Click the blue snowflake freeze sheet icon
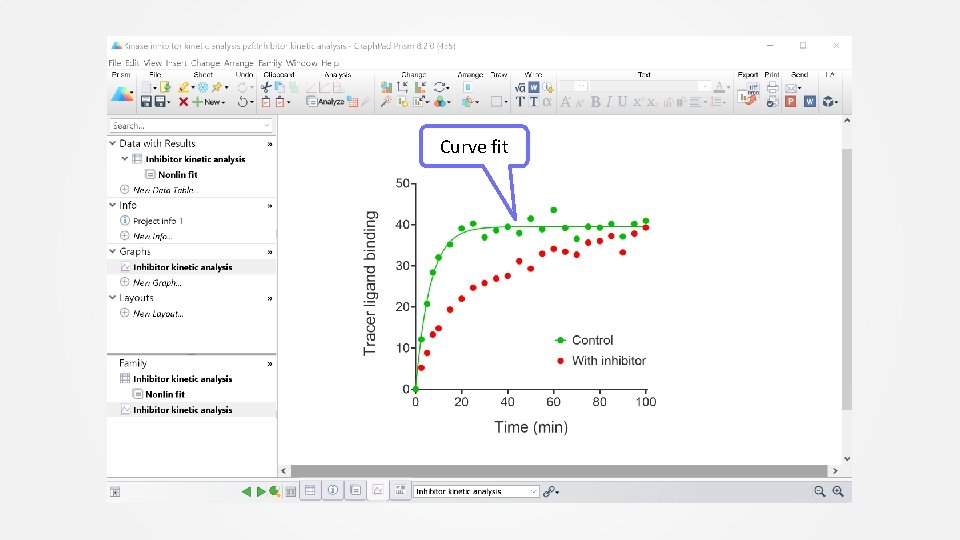 [203, 88]
